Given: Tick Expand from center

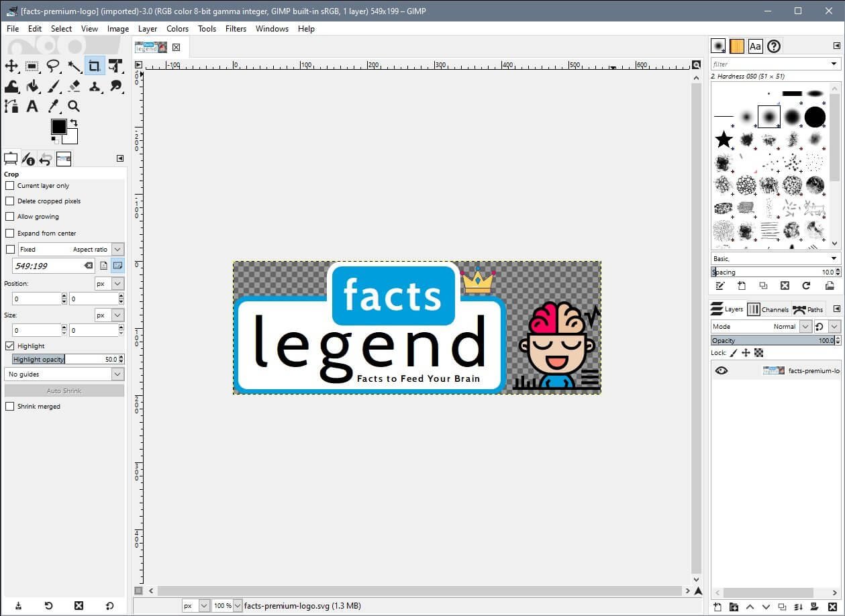Looking at the screenshot, I should (x=9, y=233).
